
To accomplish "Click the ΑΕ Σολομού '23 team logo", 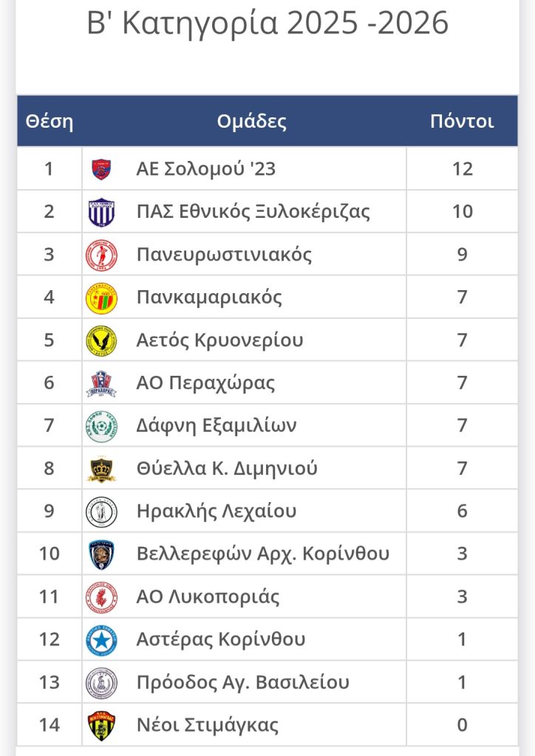I will point(101,169).
